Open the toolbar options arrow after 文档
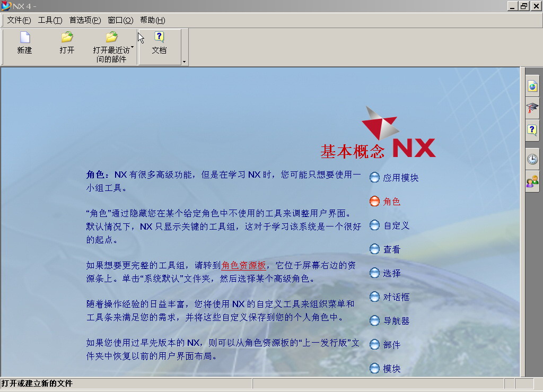The height and width of the screenshot is (392, 543). pyautogui.click(x=184, y=62)
